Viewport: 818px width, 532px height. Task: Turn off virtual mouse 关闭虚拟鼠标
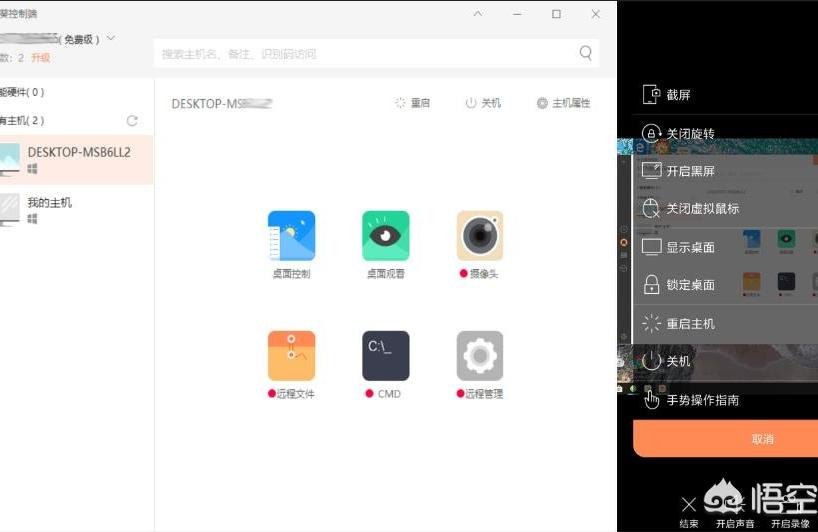point(702,209)
